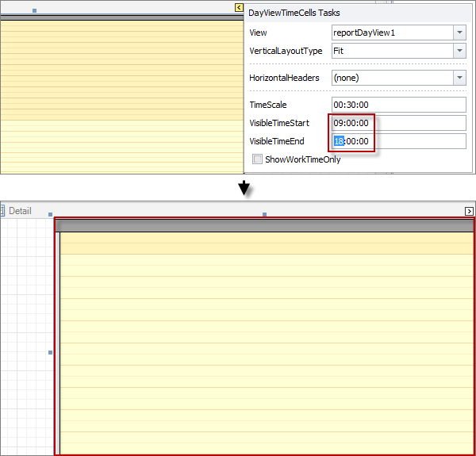Open the HorizontalHeaders dropdown arrow
The width and height of the screenshot is (476, 456).
(x=459, y=78)
